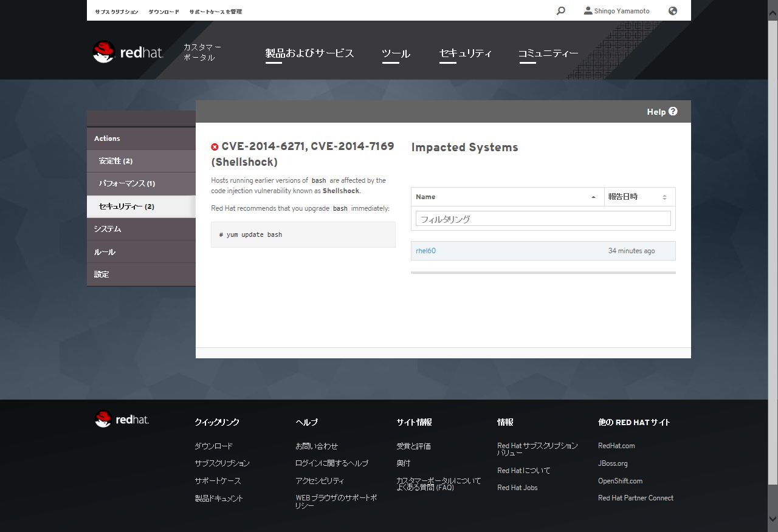The image size is (778, 532).
Task: Click the Impacted Systems heading
Action: tap(464, 147)
